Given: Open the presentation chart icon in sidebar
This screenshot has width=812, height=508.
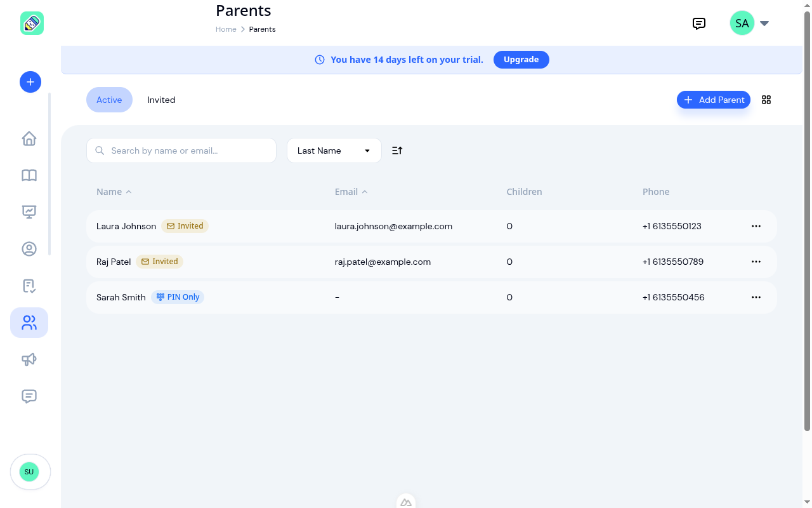Looking at the screenshot, I should (29, 212).
